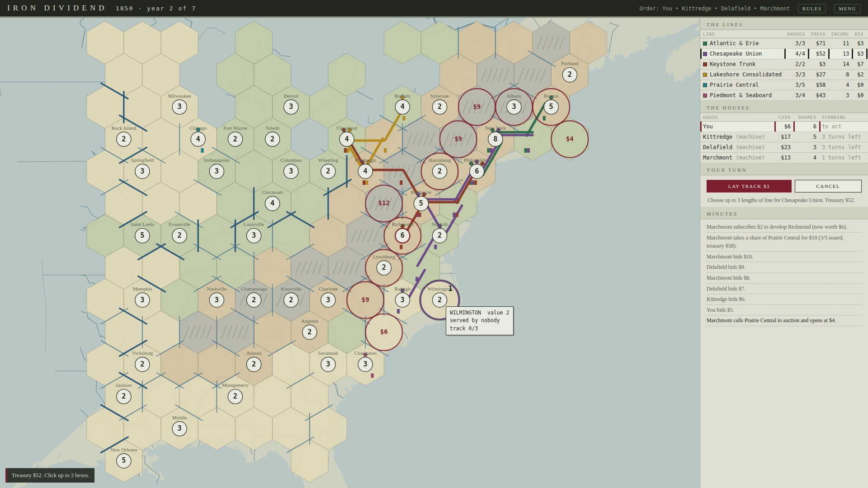Select the Prairie Central line row
The width and height of the screenshot is (868, 488).
[784, 85]
